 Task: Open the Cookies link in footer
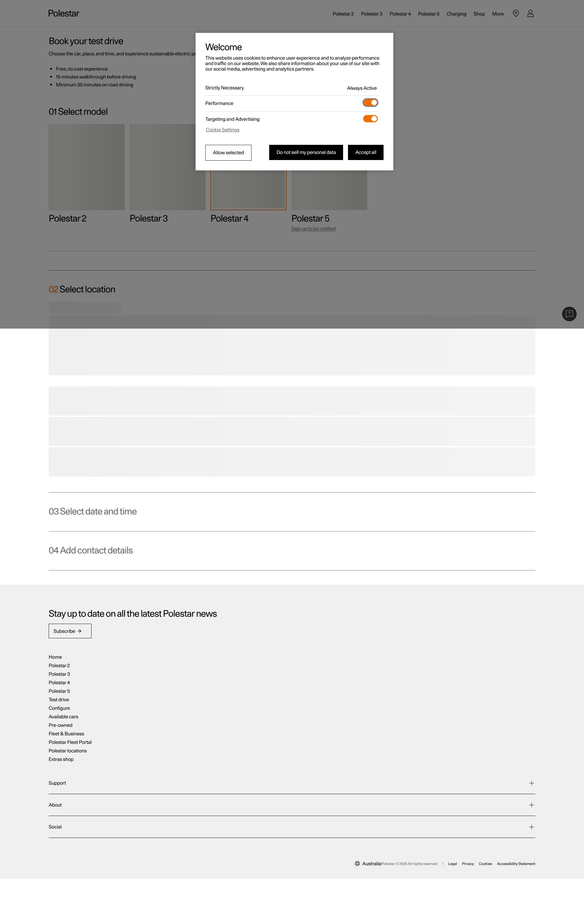[485, 864]
